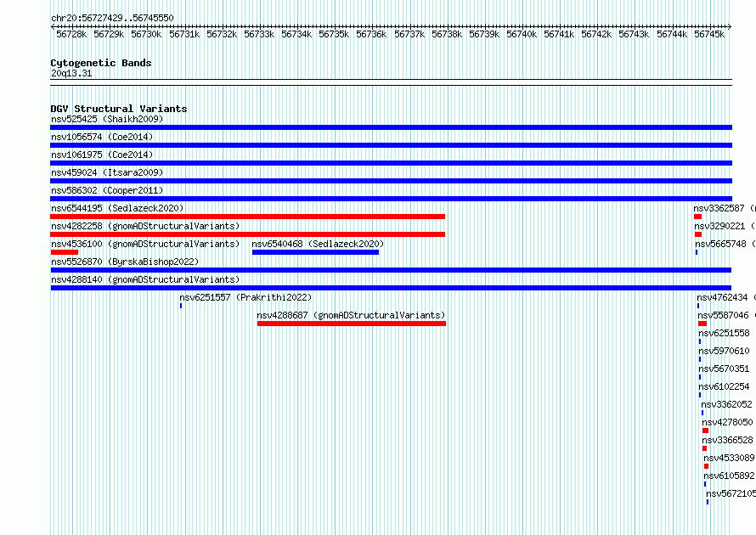Click the 56738k ruler position
Viewport: 756px width, 535px height.
pos(447,34)
